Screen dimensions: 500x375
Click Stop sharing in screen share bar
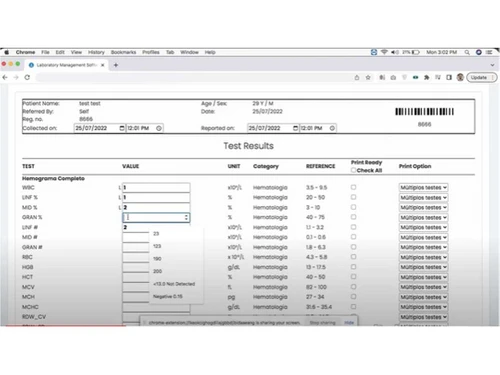[322, 323]
